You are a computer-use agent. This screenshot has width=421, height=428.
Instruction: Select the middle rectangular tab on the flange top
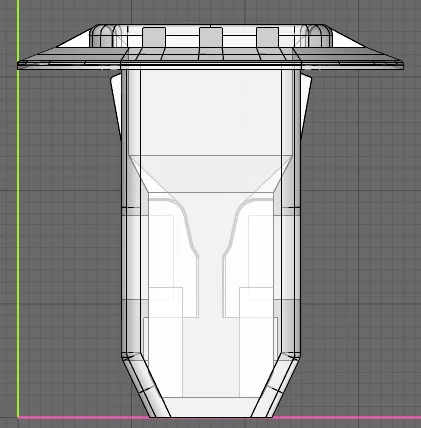211,37
